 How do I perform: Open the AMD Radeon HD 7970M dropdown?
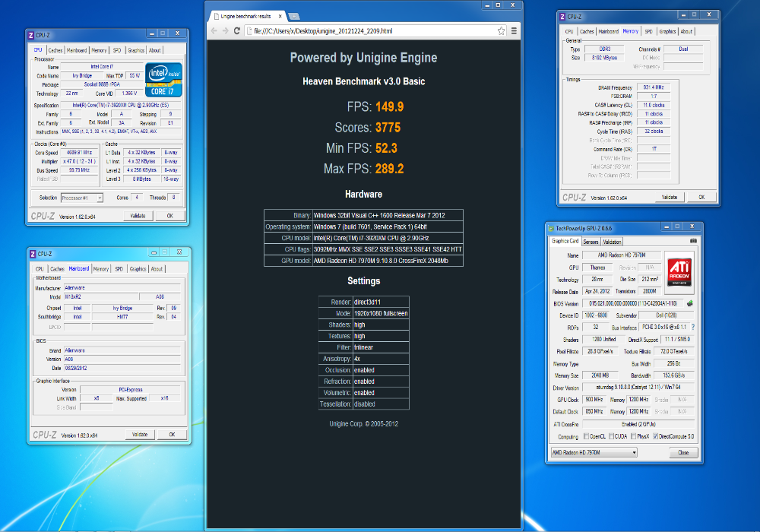(x=594, y=452)
